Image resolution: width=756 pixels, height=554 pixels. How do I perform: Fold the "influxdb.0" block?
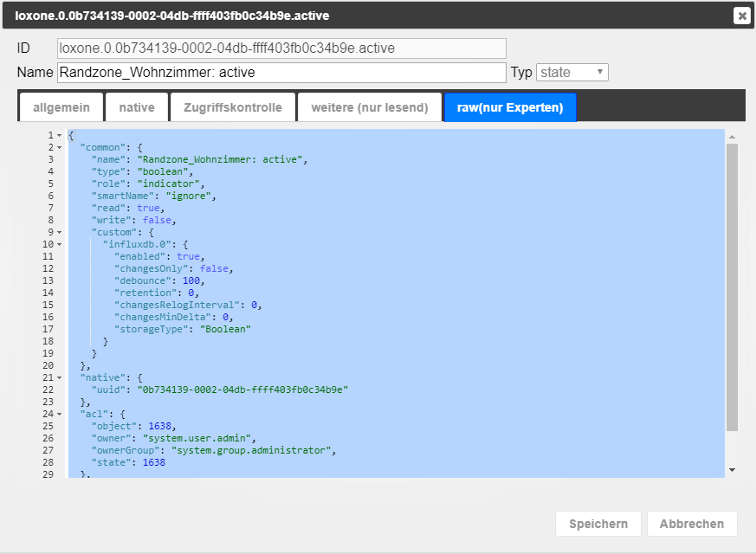[59, 245]
